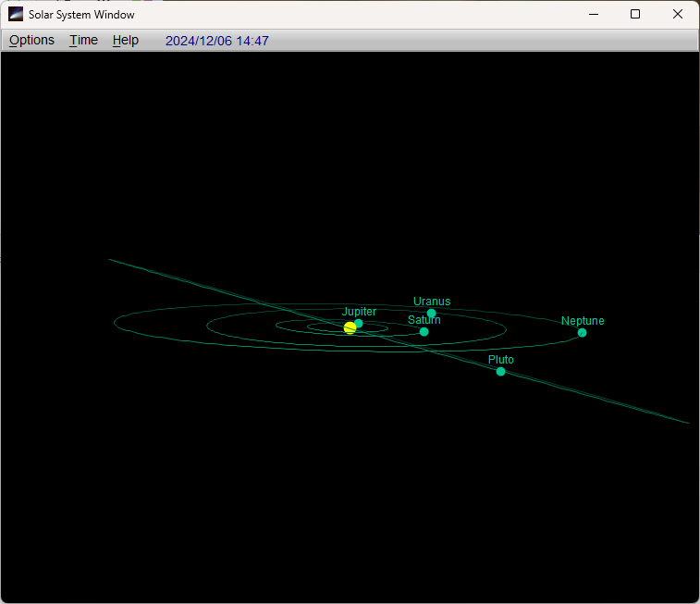Close the Solar System Window
The image size is (700, 604).
(678, 14)
